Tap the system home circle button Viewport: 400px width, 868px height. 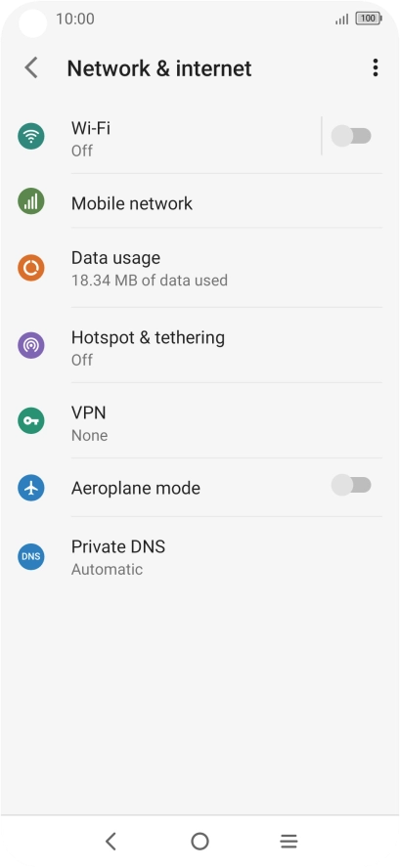pos(200,842)
